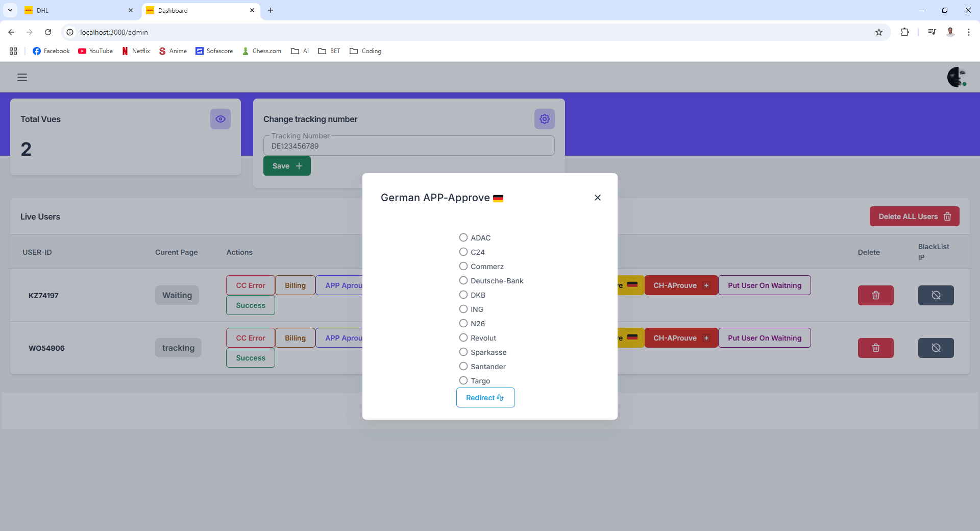
Task: Go back to the previous page
Action: (11, 32)
